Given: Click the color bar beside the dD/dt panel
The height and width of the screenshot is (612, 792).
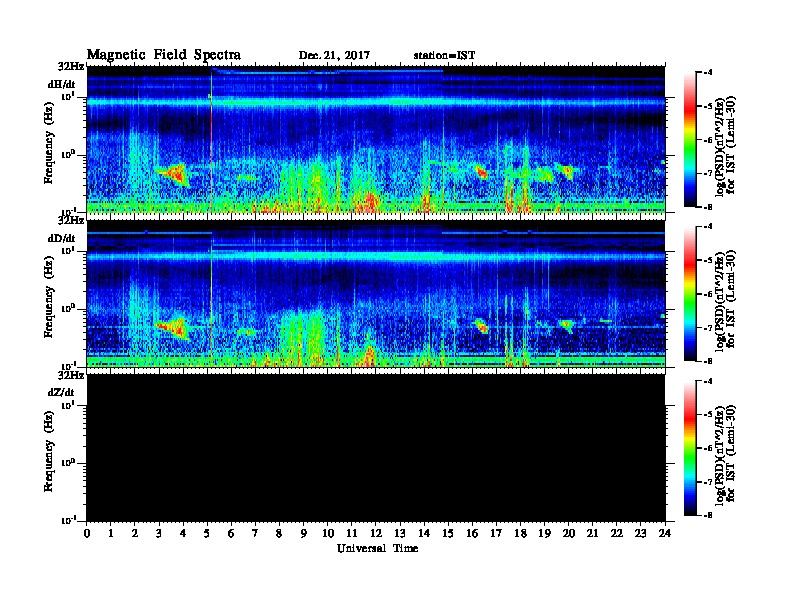Looking at the screenshot, I should tap(690, 294).
